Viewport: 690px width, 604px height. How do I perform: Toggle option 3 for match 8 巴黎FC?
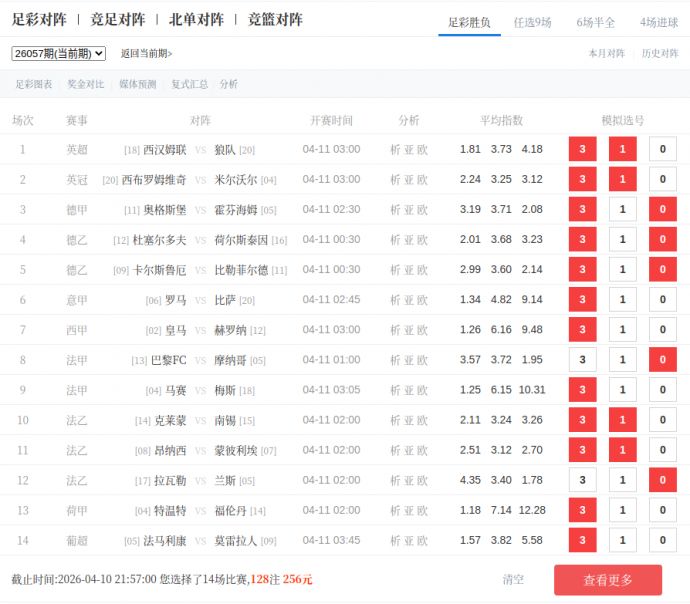click(582, 360)
